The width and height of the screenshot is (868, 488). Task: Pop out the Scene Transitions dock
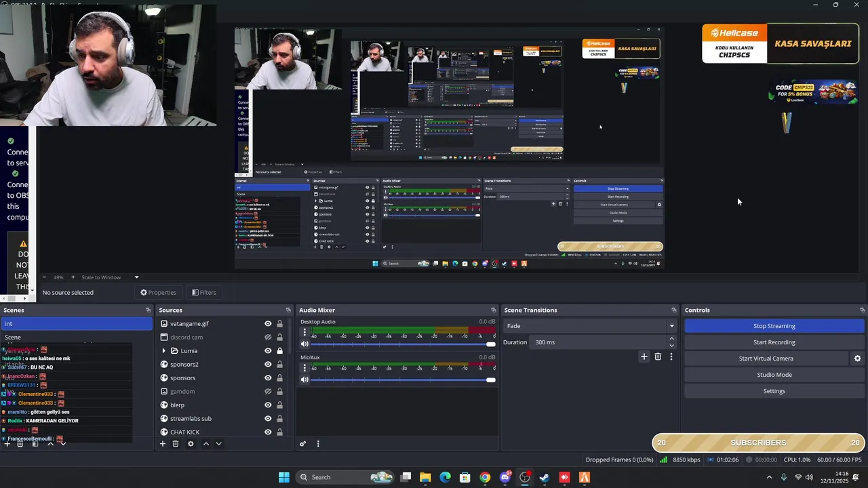point(674,310)
